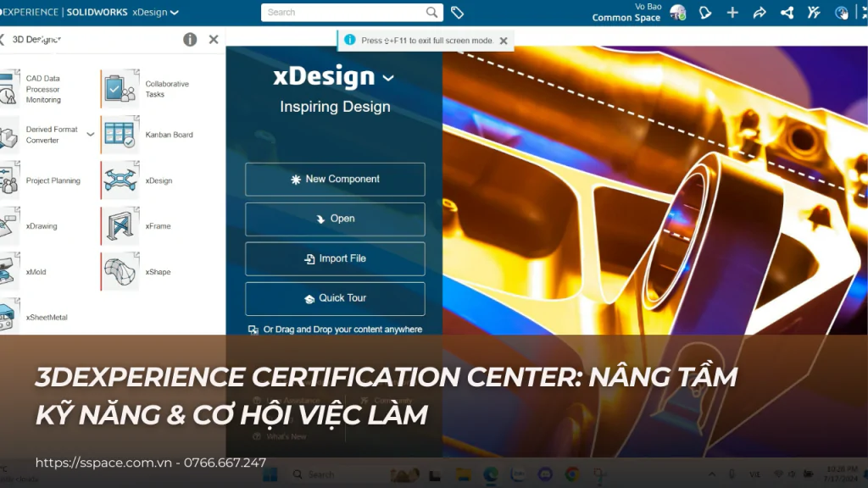Click the Open button
This screenshot has height=488, width=868.
(x=335, y=219)
